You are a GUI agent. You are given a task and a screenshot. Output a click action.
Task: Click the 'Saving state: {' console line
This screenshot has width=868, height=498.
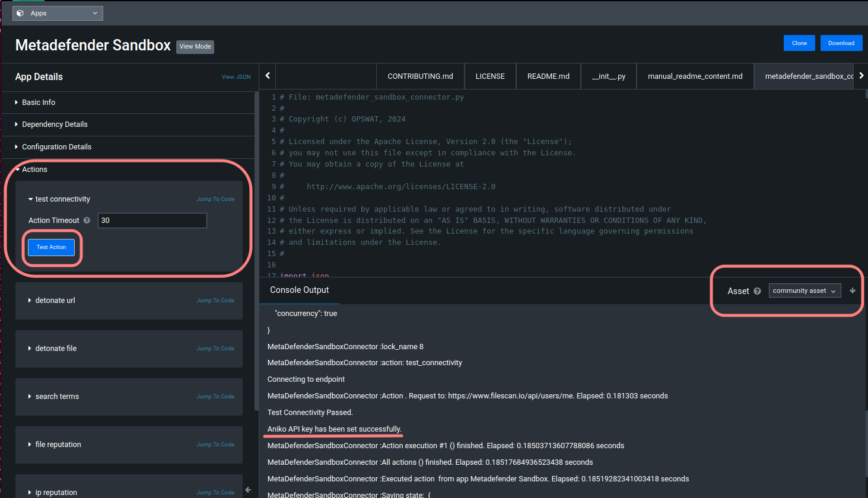349,495
